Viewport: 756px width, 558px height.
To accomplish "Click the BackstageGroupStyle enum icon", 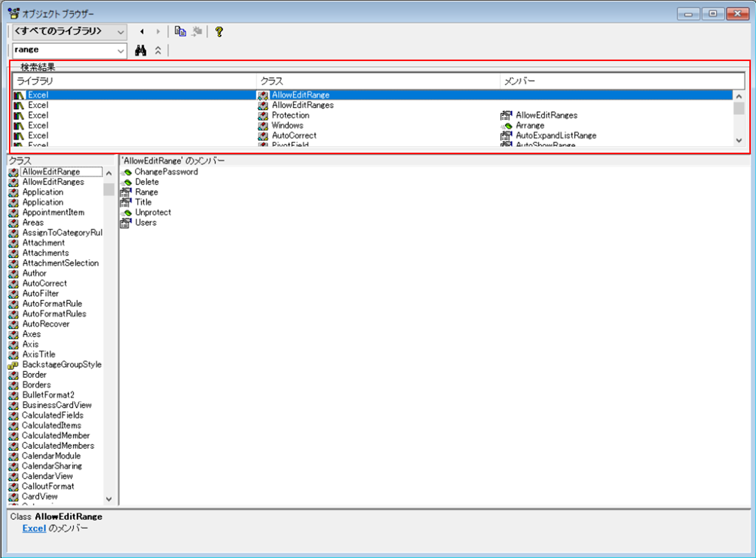I will point(13,365).
